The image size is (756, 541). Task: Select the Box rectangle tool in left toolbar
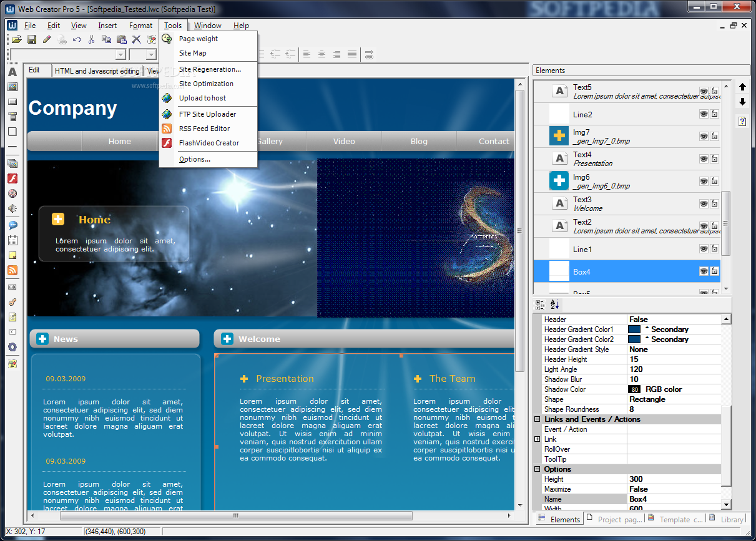tap(12, 132)
